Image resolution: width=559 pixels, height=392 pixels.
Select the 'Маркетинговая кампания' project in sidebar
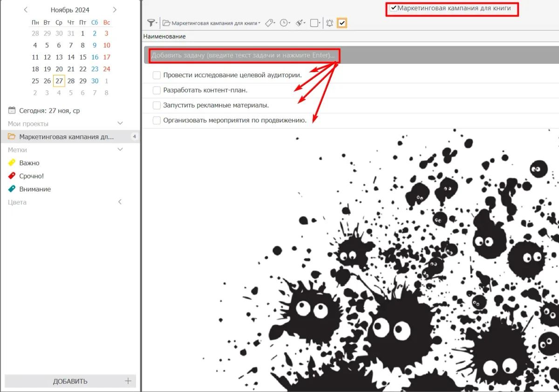(x=66, y=137)
